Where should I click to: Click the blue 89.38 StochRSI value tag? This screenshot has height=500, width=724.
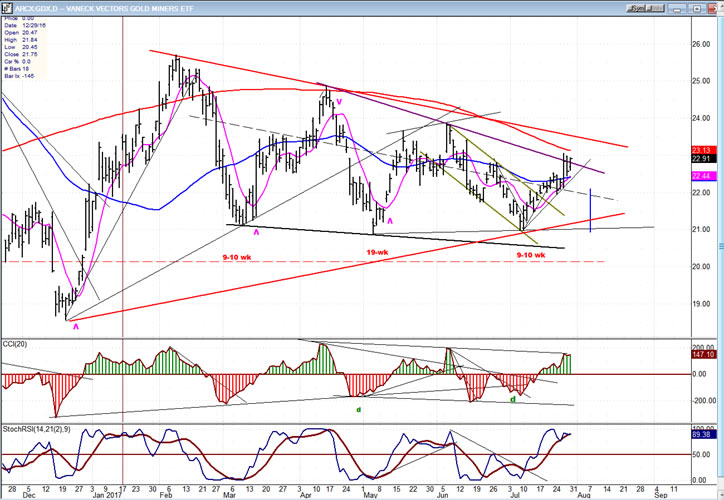(701, 435)
